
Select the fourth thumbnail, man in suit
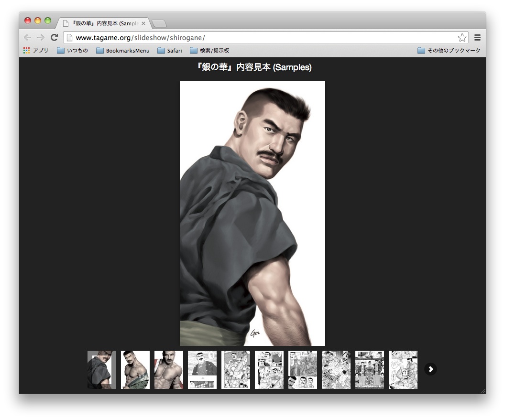point(202,370)
